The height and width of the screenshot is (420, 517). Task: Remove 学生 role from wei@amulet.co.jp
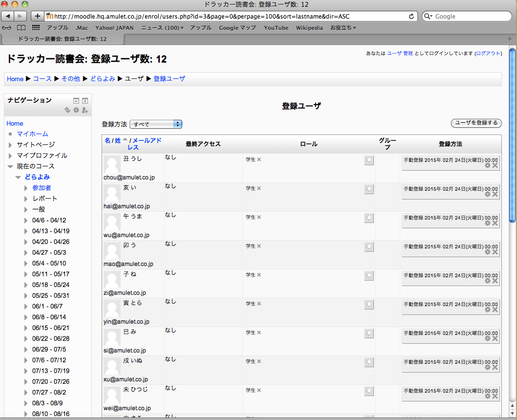(259, 390)
